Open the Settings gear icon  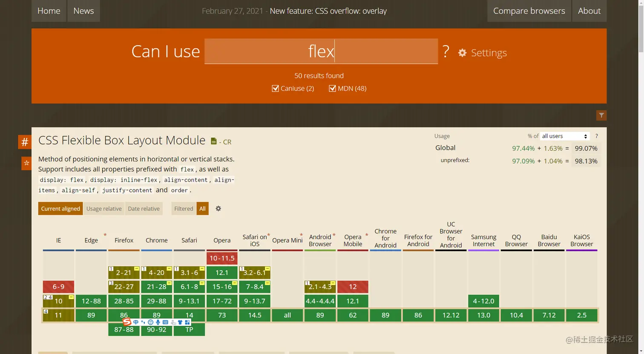(x=462, y=53)
